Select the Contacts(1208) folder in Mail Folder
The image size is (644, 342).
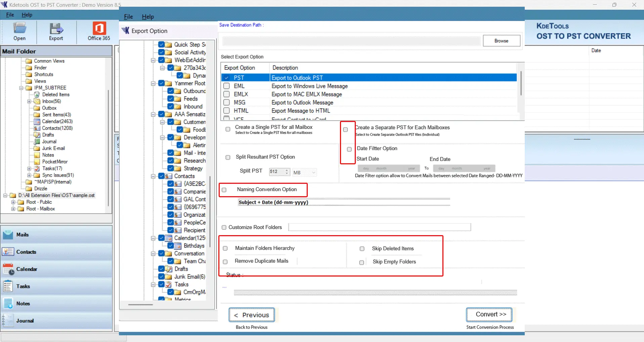[x=57, y=128]
